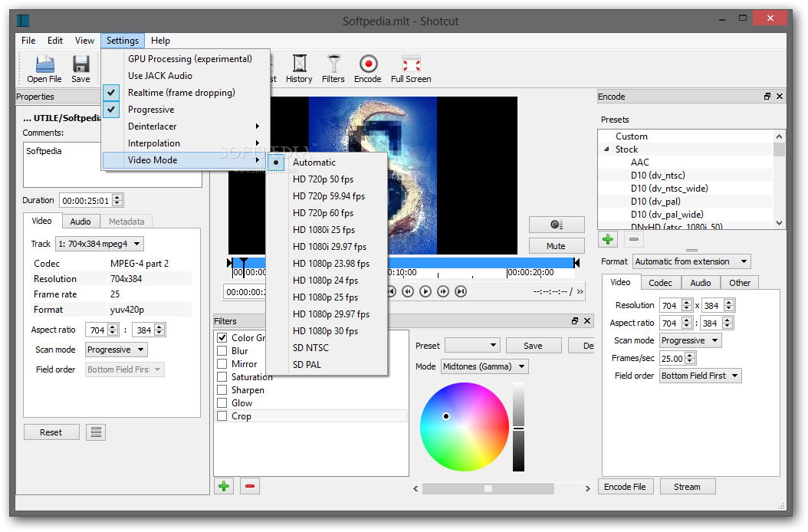Viewport: 808px width, 532px height.
Task: Pick a color from the color wheel
Action: click(x=464, y=425)
